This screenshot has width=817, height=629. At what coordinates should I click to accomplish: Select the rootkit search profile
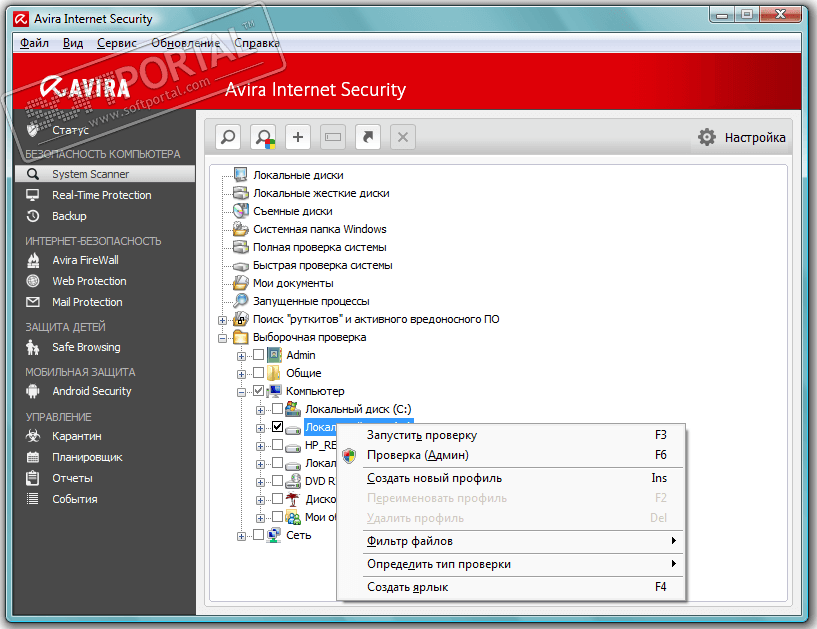[x=376, y=319]
